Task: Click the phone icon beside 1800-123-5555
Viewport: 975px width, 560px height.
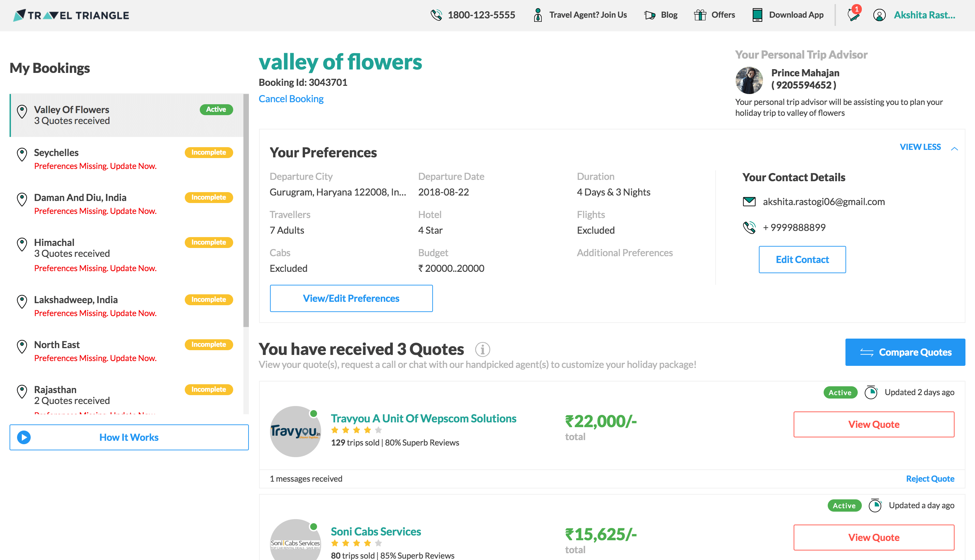Action: pyautogui.click(x=436, y=15)
